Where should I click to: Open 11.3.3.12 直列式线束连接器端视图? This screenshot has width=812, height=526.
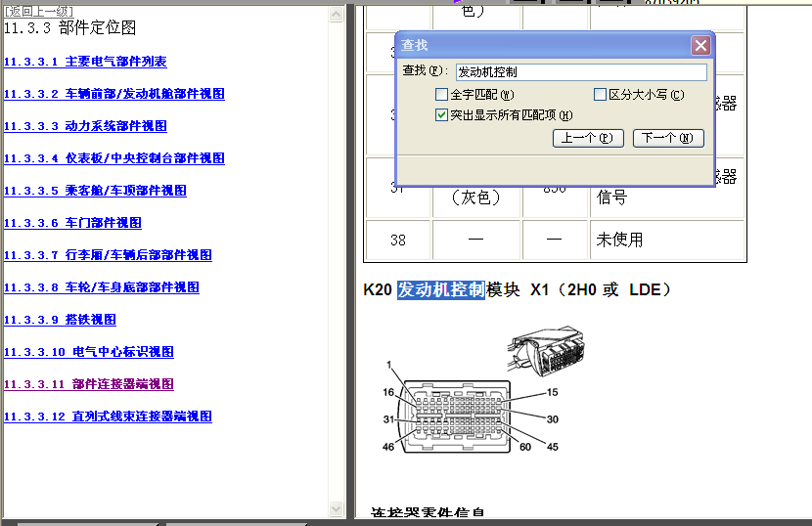point(108,416)
